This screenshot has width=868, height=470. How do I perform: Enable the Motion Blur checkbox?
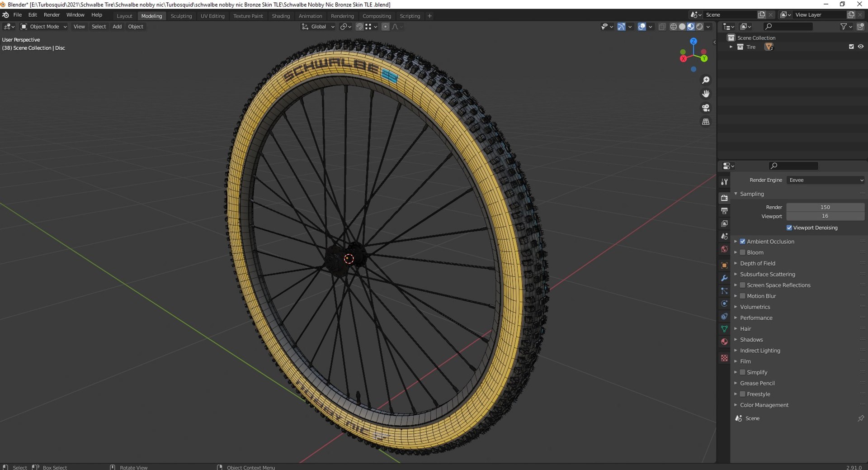pos(742,296)
